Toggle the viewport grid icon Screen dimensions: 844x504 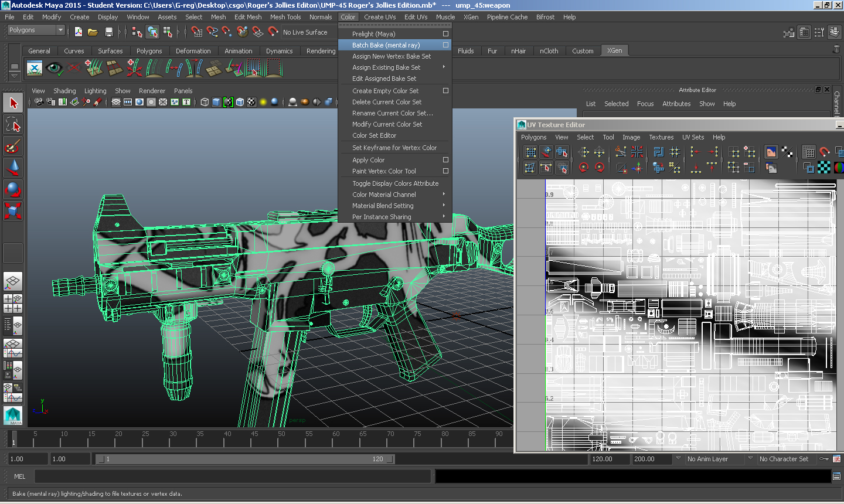[x=116, y=102]
